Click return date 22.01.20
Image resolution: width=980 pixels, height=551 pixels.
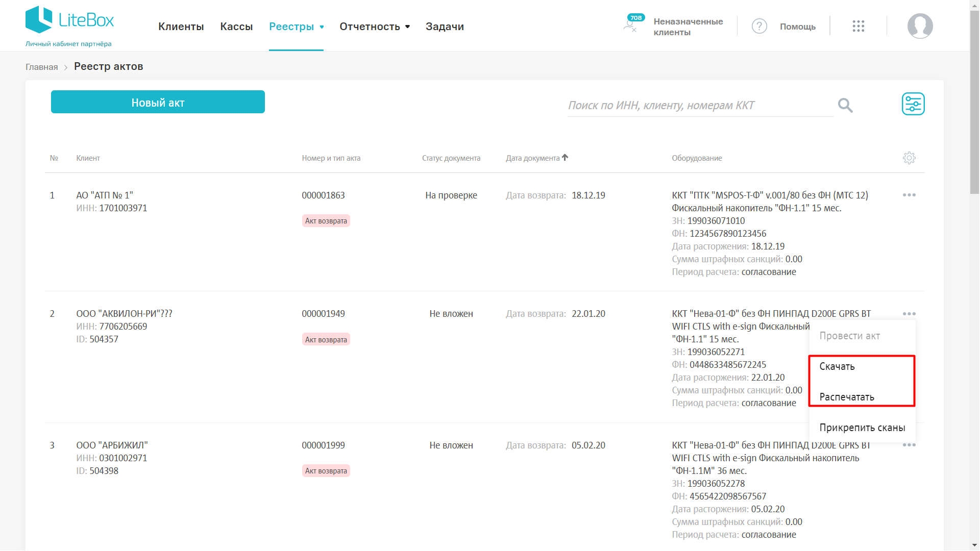pos(588,314)
